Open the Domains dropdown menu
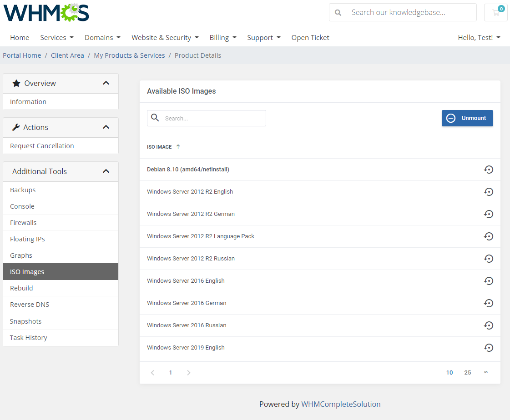Screen dimensions: 510x420 coord(102,37)
